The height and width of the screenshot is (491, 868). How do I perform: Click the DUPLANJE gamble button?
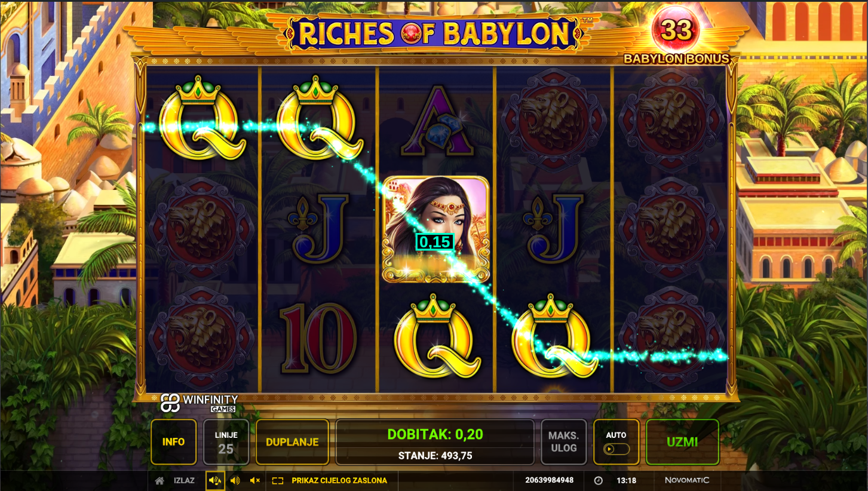292,442
